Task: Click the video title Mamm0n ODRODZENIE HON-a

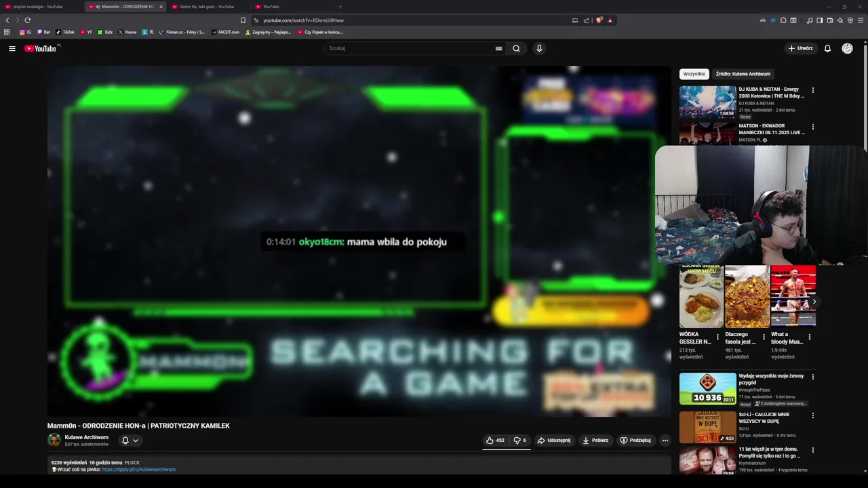Action: coord(138,426)
